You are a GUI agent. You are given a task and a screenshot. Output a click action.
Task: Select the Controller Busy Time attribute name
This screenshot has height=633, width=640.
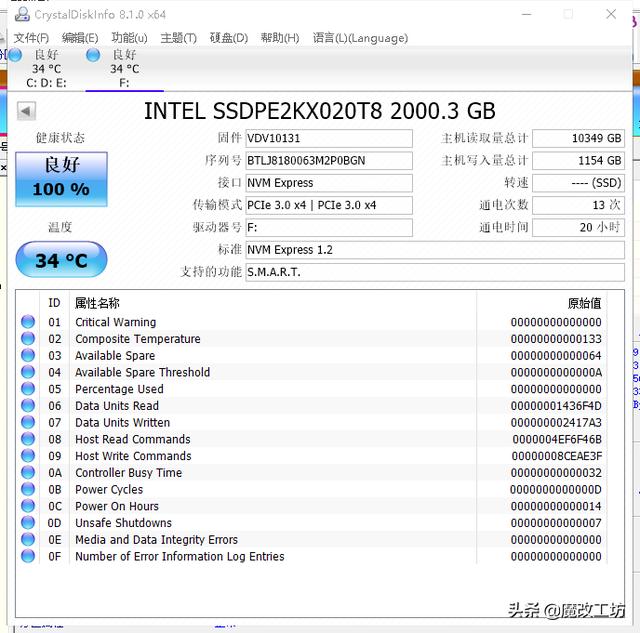[x=129, y=473]
